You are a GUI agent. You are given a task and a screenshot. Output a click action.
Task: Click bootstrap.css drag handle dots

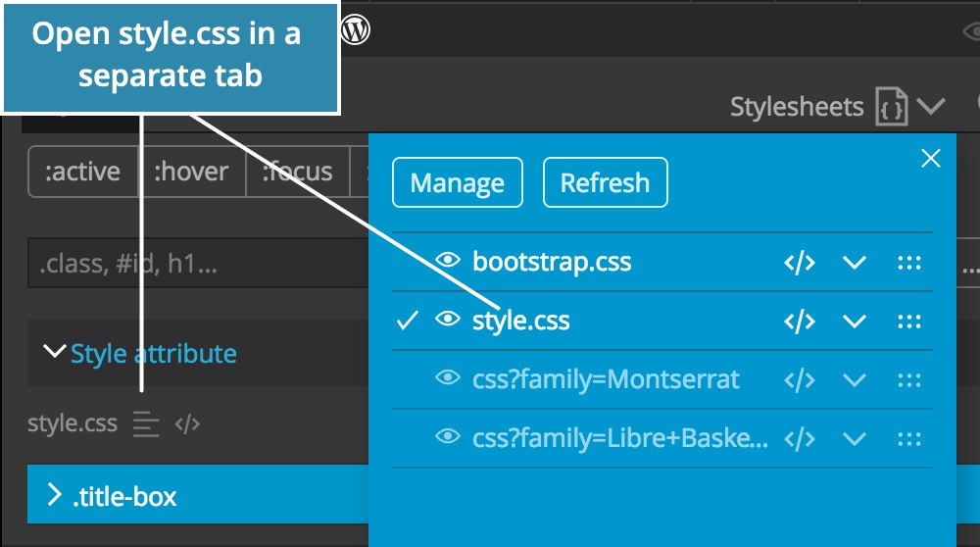click(909, 263)
